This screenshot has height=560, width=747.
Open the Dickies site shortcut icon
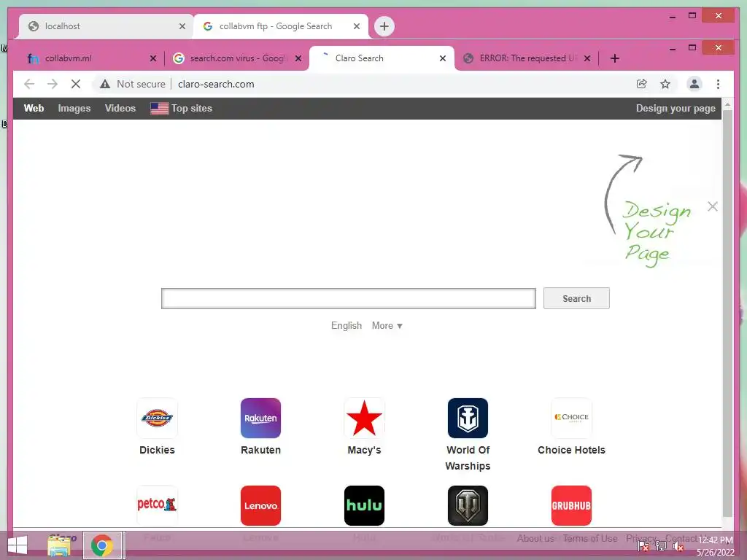(x=157, y=418)
